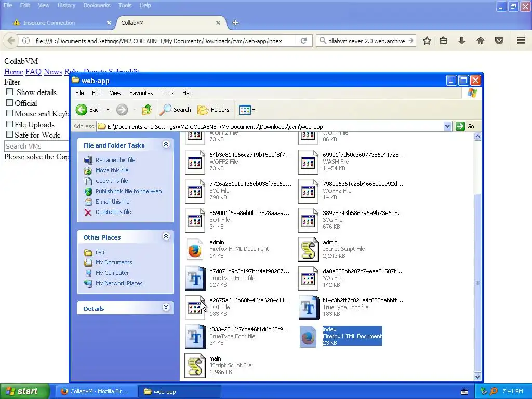
Task: Click Delete this file red X
Action: pyautogui.click(x=88, y=212)
